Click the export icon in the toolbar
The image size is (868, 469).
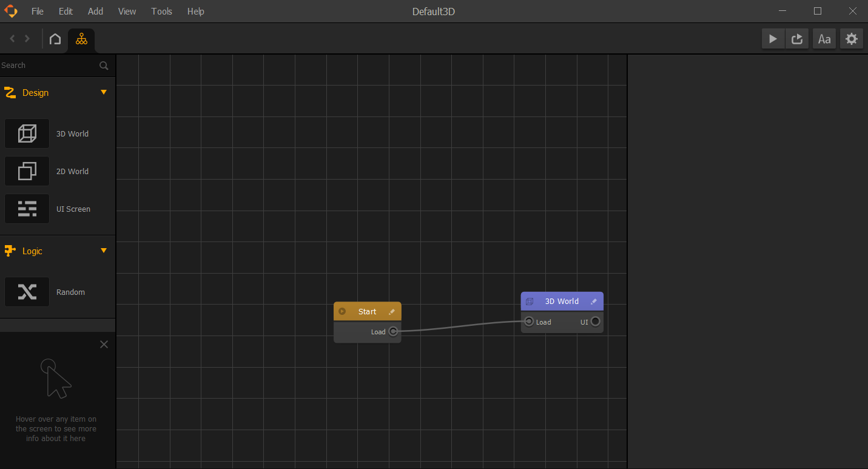coord(796,38)
